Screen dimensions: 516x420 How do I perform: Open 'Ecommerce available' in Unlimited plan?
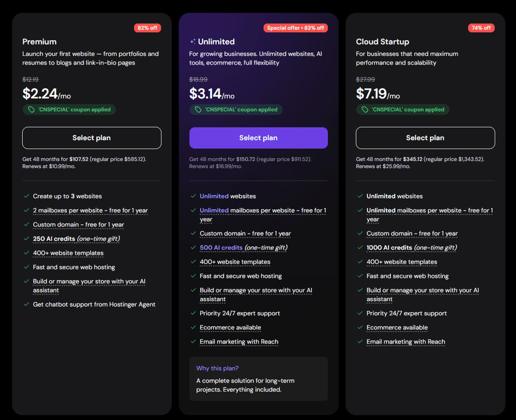230,328
